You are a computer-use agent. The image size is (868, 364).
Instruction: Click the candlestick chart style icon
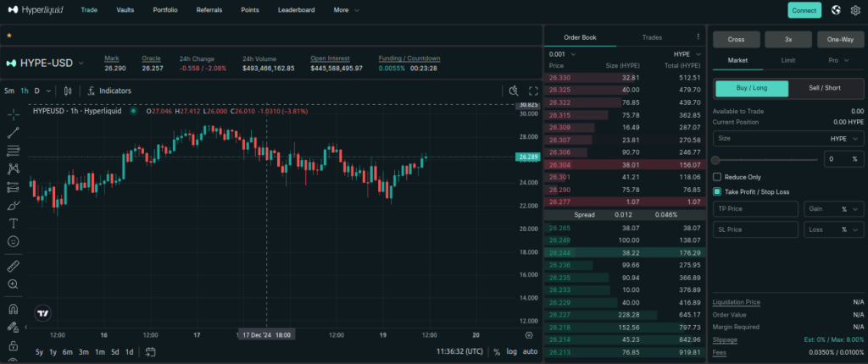click(x=68, y=91)
